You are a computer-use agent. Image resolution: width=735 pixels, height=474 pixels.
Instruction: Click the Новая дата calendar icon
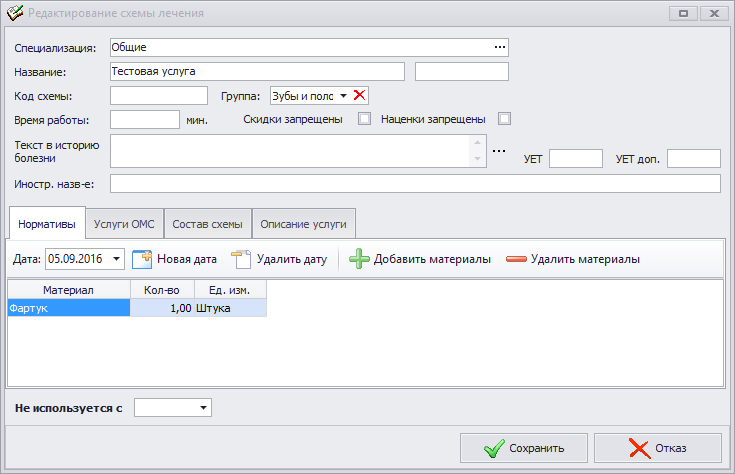tap(142, 259)
